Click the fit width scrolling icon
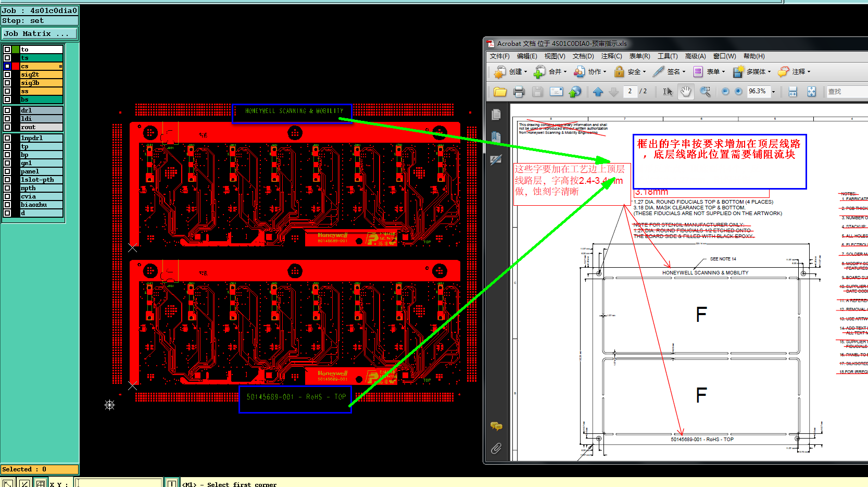 (x=792, y=92)
